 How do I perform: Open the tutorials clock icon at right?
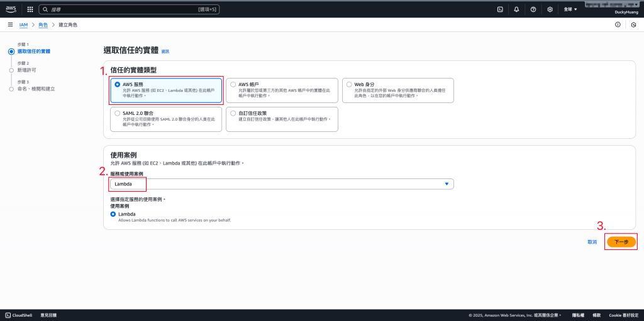(x=633, y=24)
